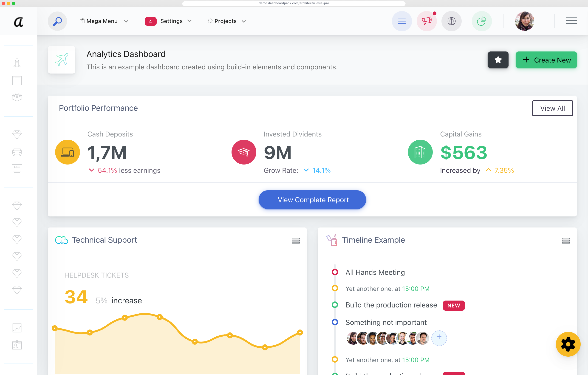Click the down chevron beside 54.1%
Viewport: 588px width, 375px height.
pos(92,170)
